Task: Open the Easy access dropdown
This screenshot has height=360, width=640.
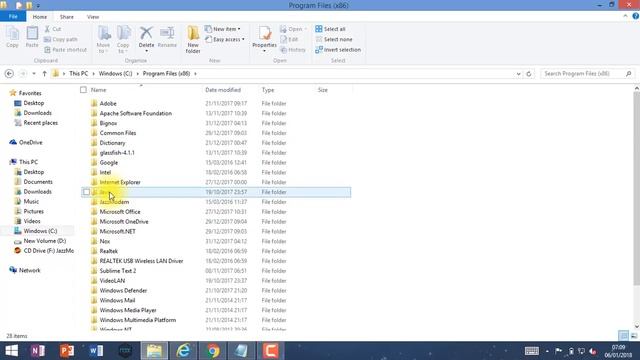Action: [225, 40]
